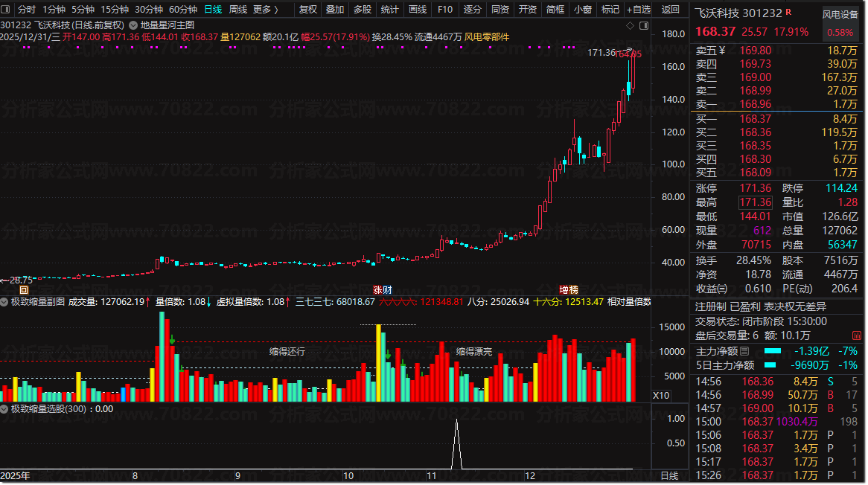Click the +自选 add to watchlist button
868x485 pixels.
tap(639, 10)
